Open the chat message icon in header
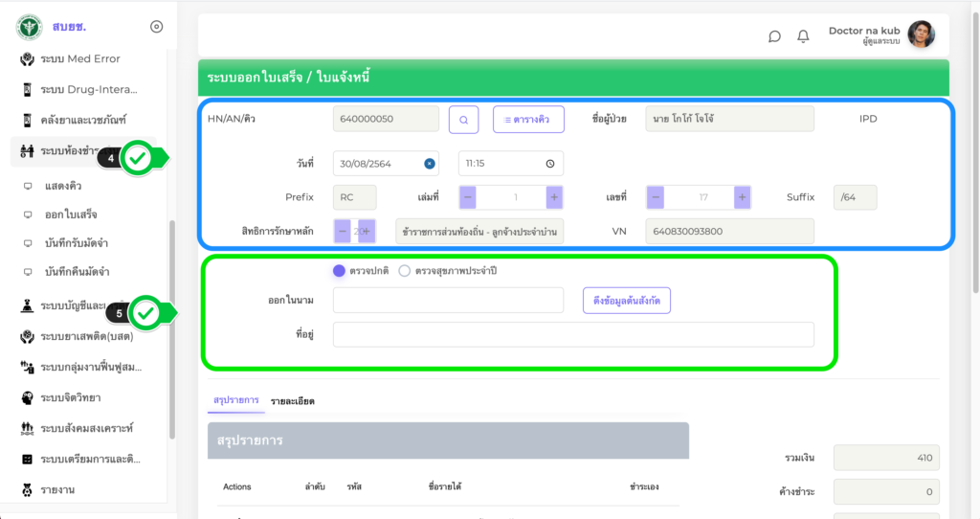 tap(774, 36)
